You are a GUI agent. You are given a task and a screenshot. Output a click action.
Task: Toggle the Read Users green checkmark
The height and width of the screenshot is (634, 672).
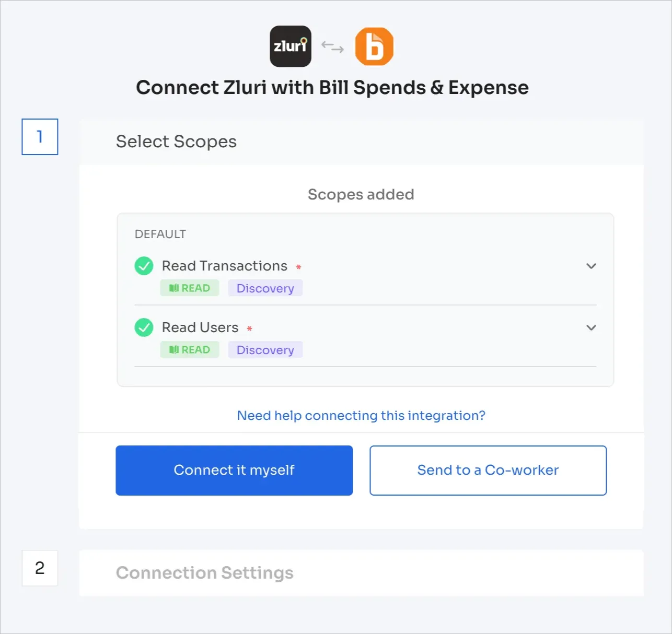[x=144, y=327]
